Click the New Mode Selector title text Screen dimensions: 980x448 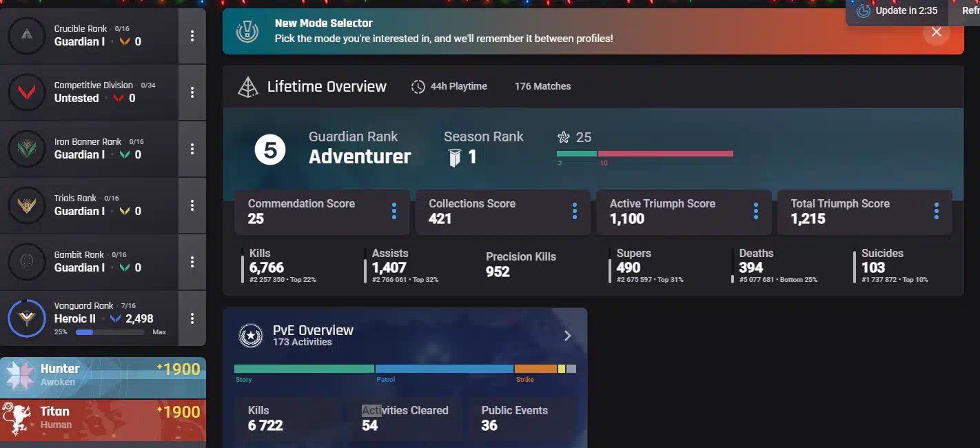point(324,23)
